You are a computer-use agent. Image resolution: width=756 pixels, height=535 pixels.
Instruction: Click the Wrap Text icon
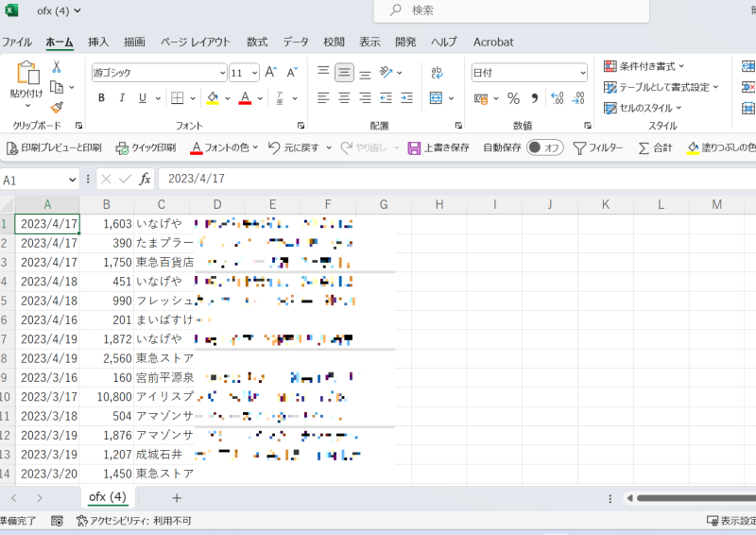click(x=437, y=73)
